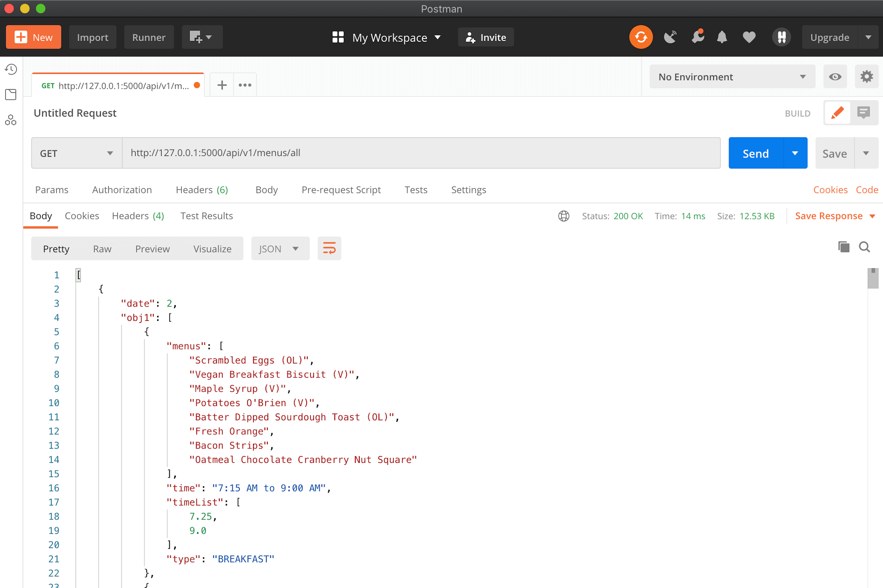883x588 pixels.
Task: Manage environments with gear icon
Action: pyautogui.click(x=867, y=77)
